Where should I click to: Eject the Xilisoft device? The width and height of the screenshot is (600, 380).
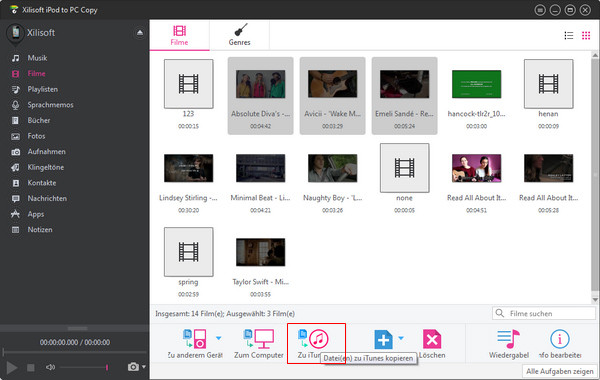tap(140, 33)
